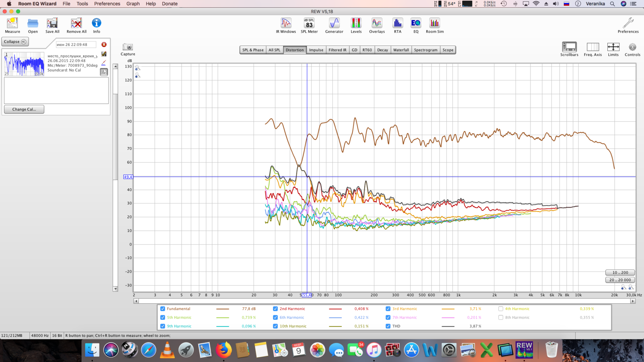
Task: Toggle Freq. Axis log/linear icon
Action: (592, 49)
